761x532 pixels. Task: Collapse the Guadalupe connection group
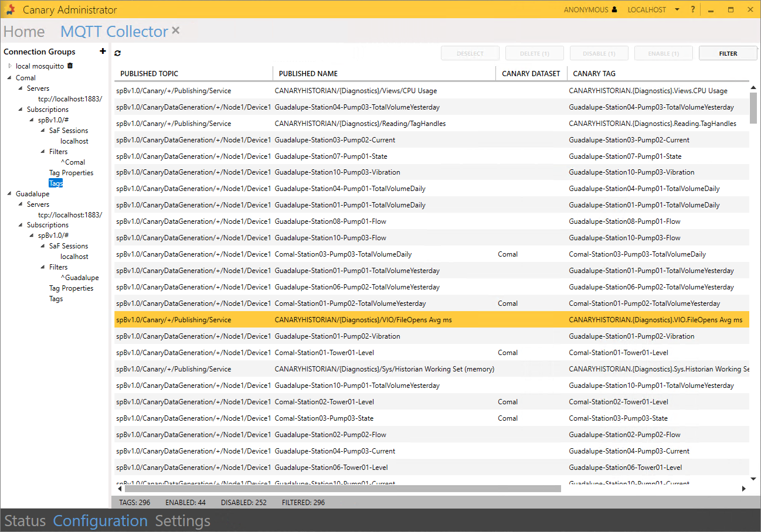click(9, 194)
